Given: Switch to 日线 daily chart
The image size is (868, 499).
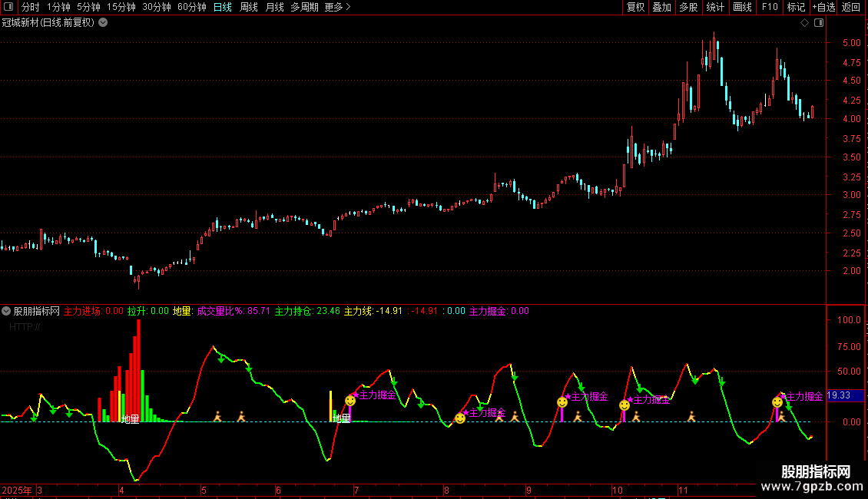Looking at the screenshot, I should pyautogui.click(x=223, y=7).
